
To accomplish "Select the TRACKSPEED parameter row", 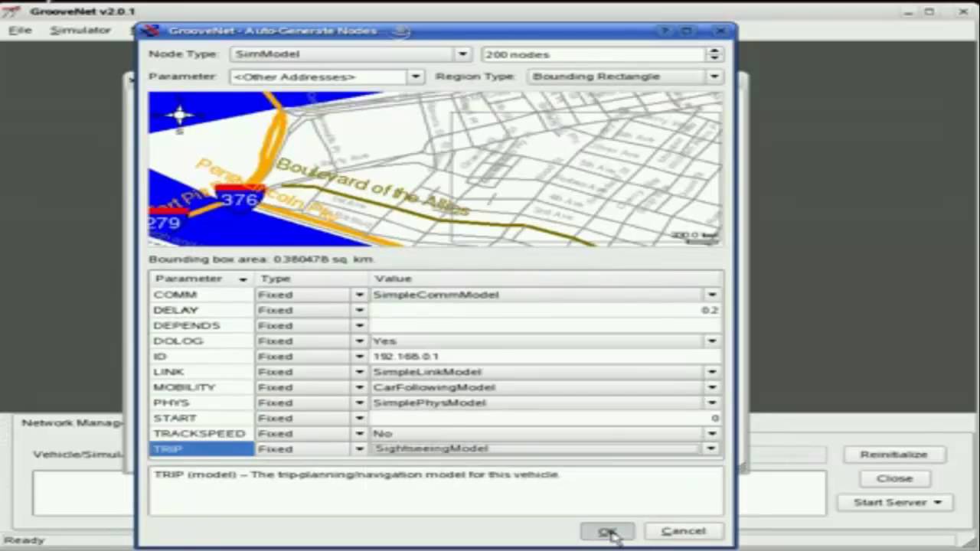I will [201, 433].
